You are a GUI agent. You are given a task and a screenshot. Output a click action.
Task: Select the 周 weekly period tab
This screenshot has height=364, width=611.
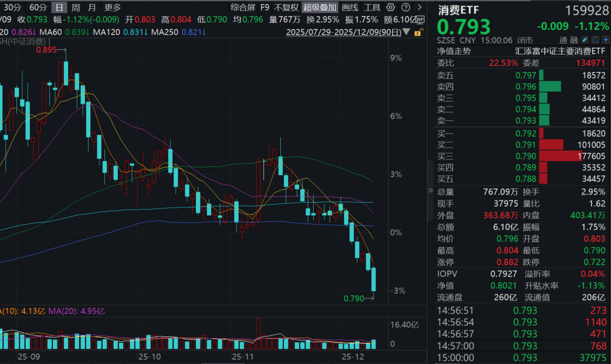click(x=76, y=8)
